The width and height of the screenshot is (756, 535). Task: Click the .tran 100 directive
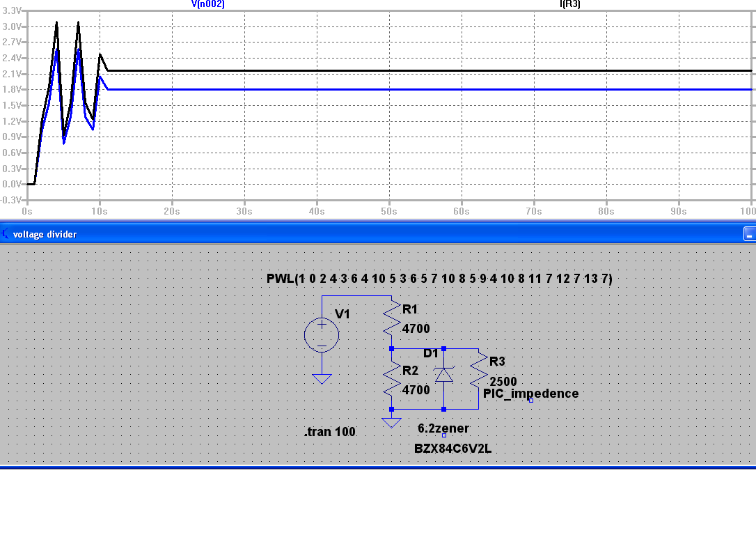pos(330,431)
